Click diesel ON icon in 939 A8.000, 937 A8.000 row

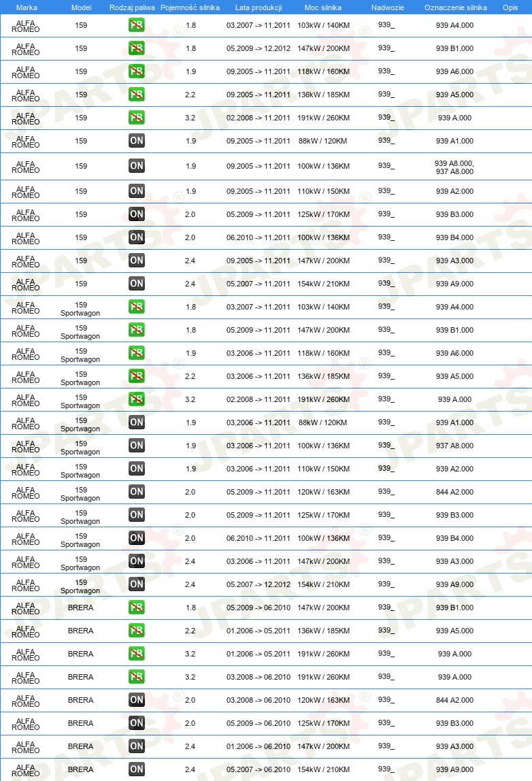[x=137, y=166]
